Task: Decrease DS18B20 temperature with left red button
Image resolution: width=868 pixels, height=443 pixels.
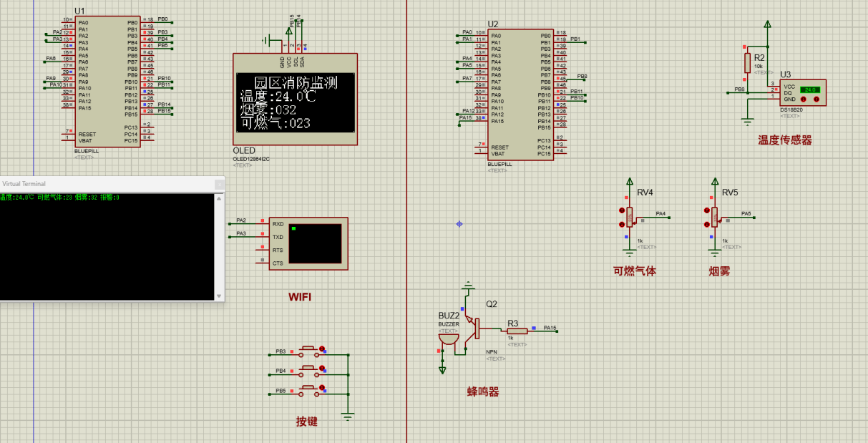Action: (804, 99)
